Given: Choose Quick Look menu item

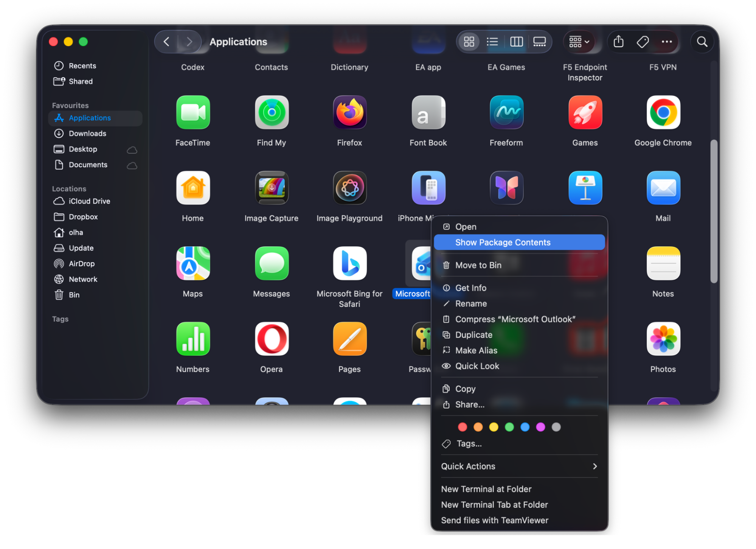Looking at the screenshot, I should tap(519, 366).
